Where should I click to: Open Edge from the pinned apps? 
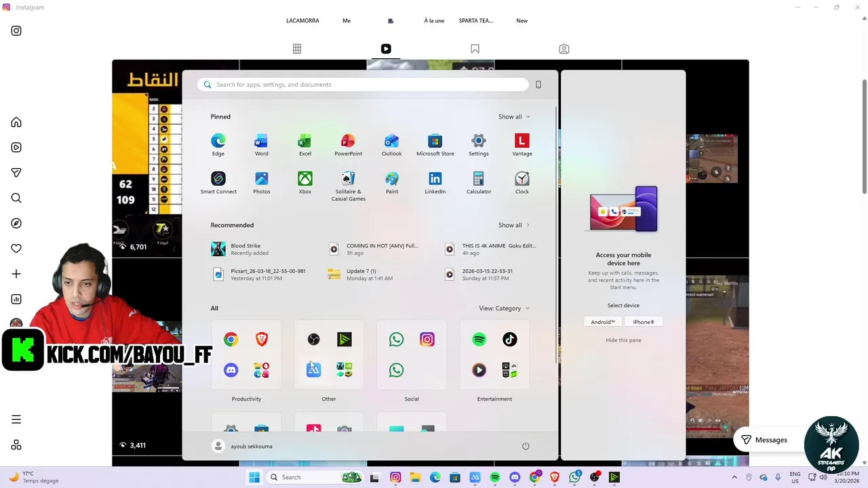click(x=218, y=144)
